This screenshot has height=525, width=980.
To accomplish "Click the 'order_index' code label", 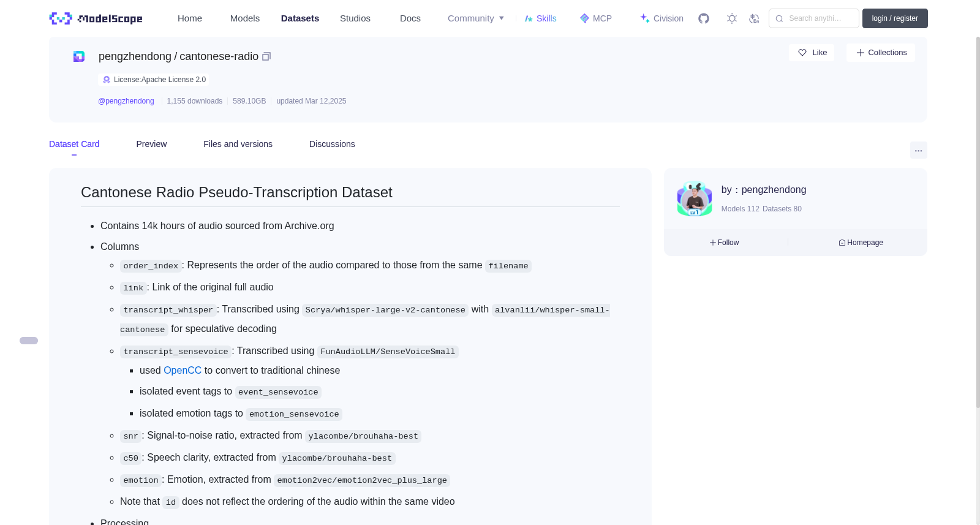I will 151,266.
